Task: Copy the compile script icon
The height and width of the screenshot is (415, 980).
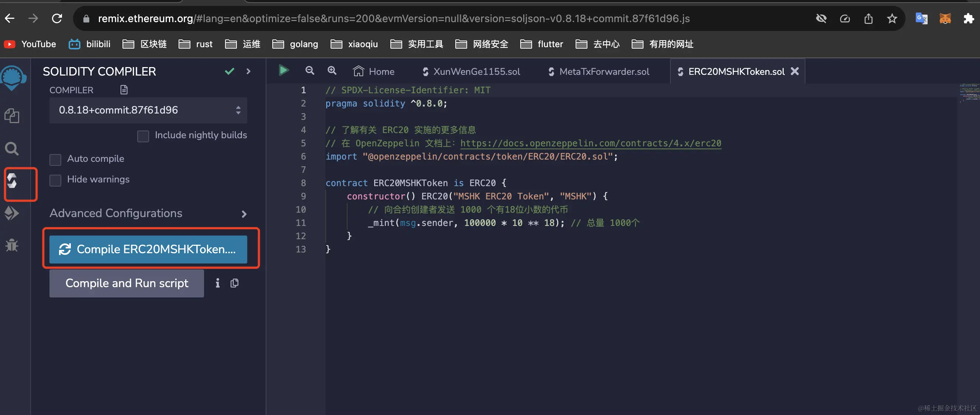Action: (234, 283)
